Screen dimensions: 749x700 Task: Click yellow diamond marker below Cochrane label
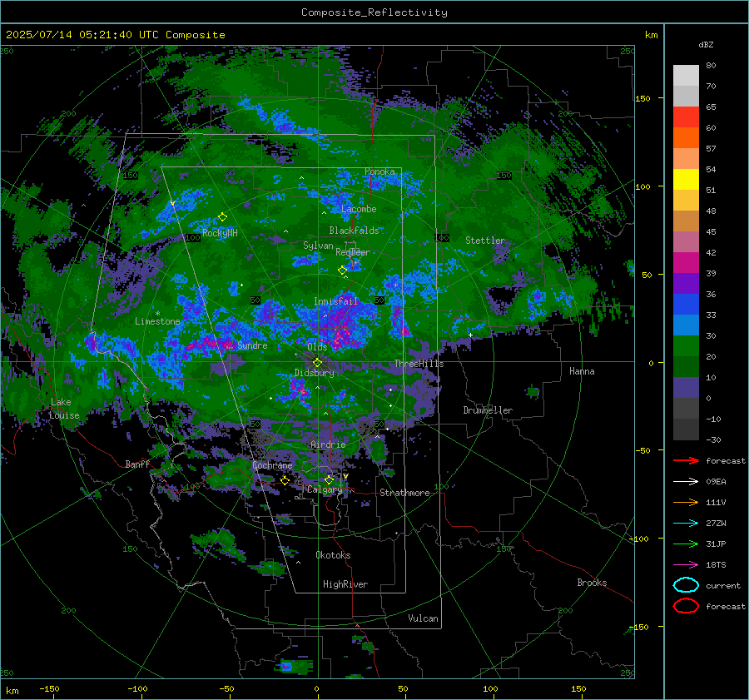285,480
